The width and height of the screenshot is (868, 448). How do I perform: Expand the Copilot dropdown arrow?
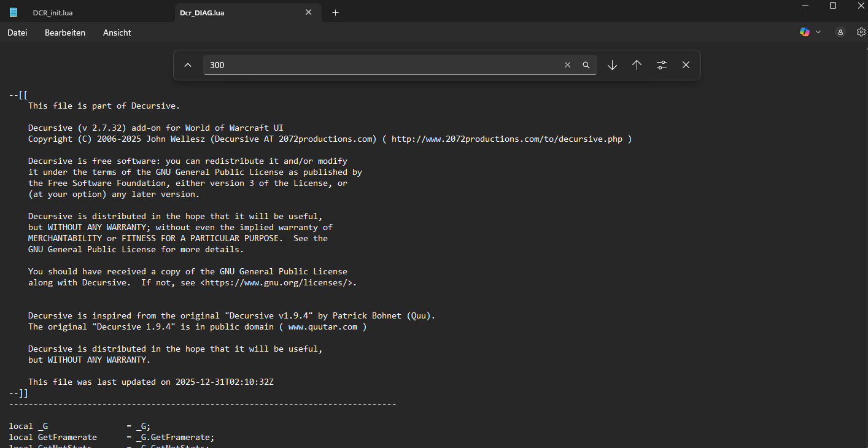[x=818, y=32]
